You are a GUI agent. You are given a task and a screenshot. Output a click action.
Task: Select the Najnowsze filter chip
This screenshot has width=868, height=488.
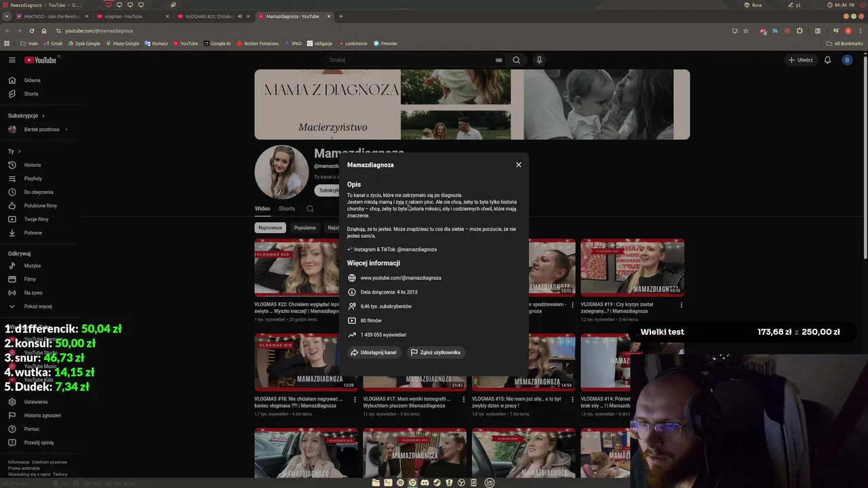[270, 228]
